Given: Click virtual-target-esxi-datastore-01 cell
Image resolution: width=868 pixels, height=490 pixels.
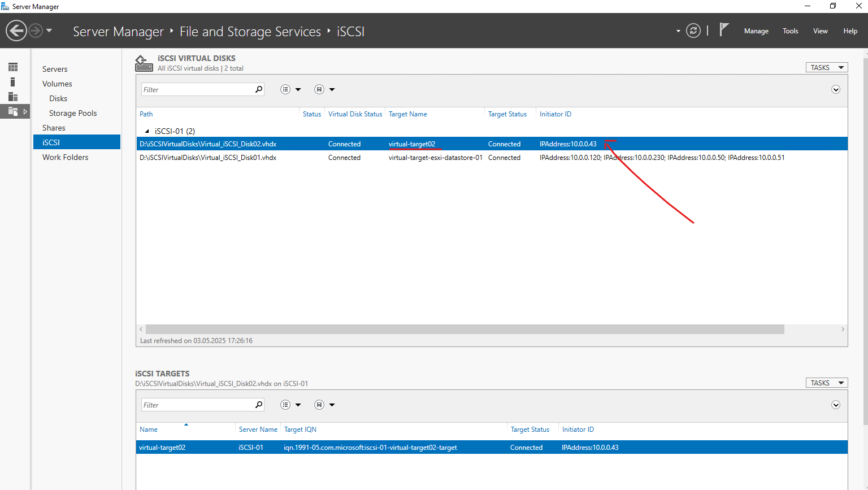Looking at the screenshot, I should tap(435, 158).
